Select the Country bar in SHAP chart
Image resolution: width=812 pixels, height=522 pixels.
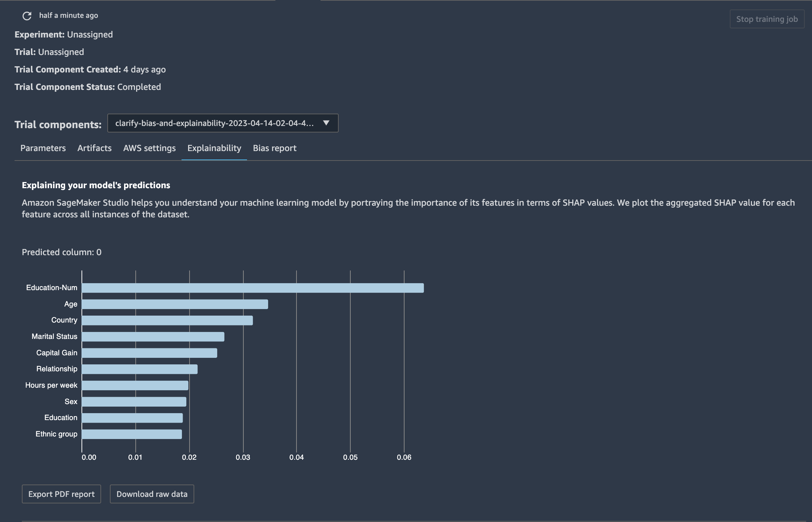point(167,320)
